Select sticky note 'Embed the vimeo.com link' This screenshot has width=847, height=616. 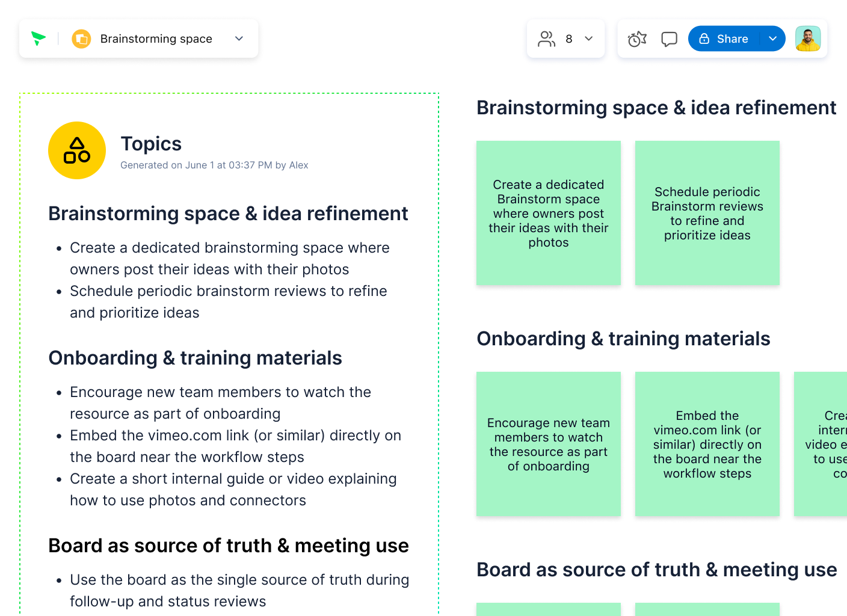pos(707,444)
